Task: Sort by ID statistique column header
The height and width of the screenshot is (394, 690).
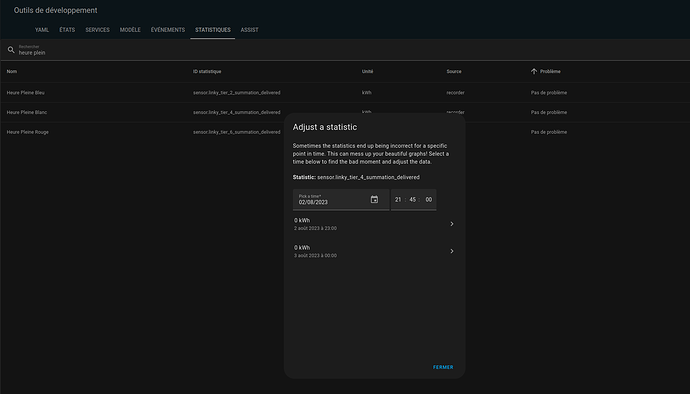Action: 207,71
